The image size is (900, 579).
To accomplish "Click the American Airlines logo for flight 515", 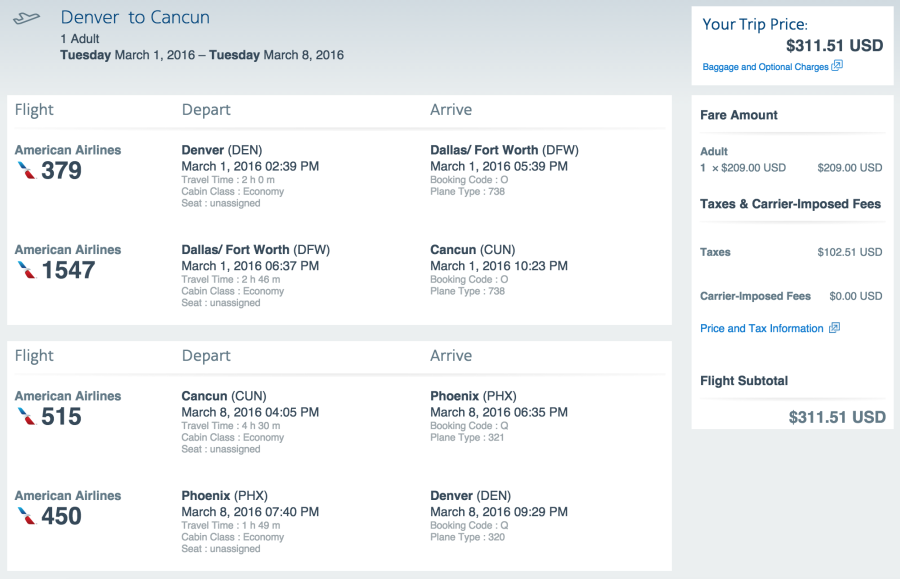I will click(28, 417).
